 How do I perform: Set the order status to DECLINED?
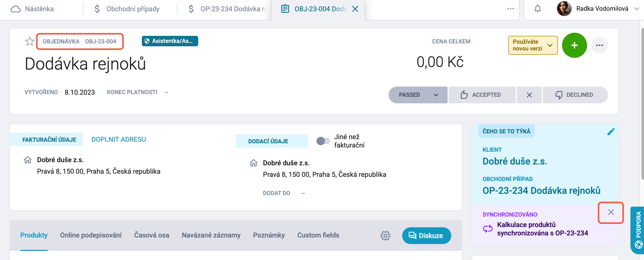[575, 95]
